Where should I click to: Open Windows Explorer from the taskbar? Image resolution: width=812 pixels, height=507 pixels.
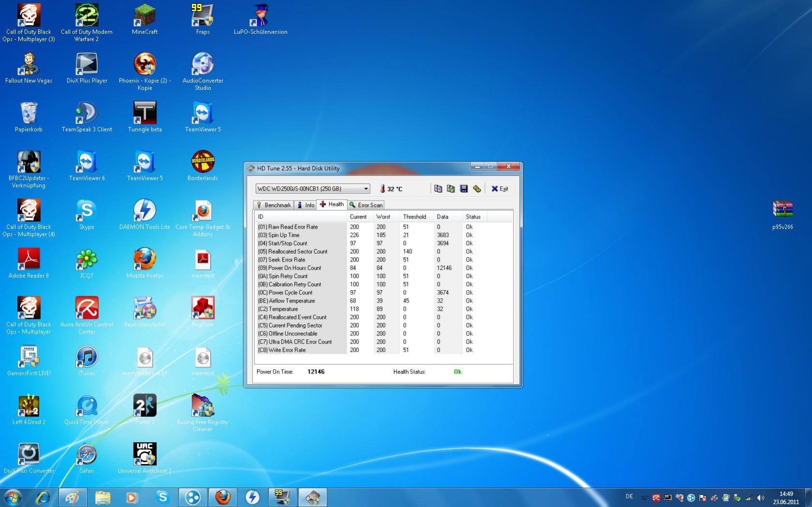103,497
